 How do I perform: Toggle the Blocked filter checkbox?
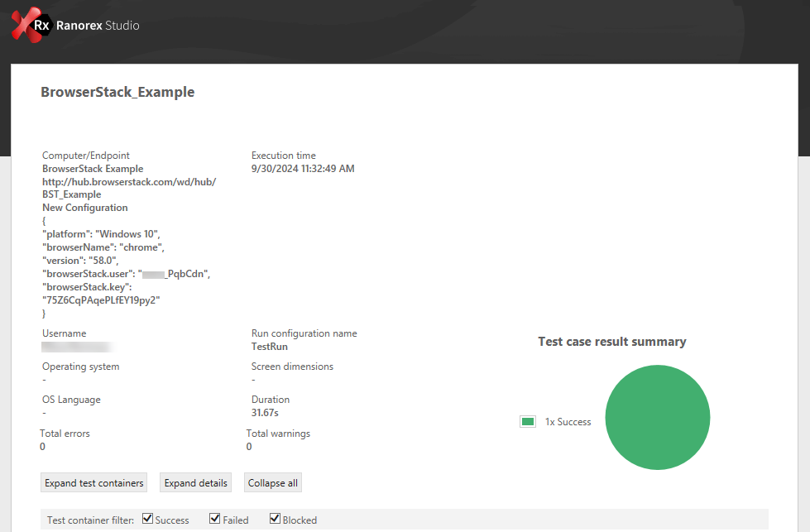tap(275, 519)
